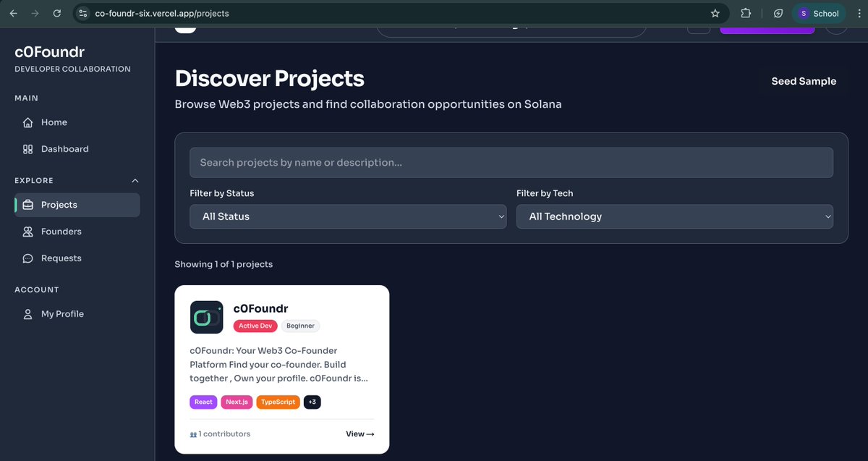Open Home in the sidebar
Image resolution: width=868 pixels, height=461 pixels.
pos(77,122)
